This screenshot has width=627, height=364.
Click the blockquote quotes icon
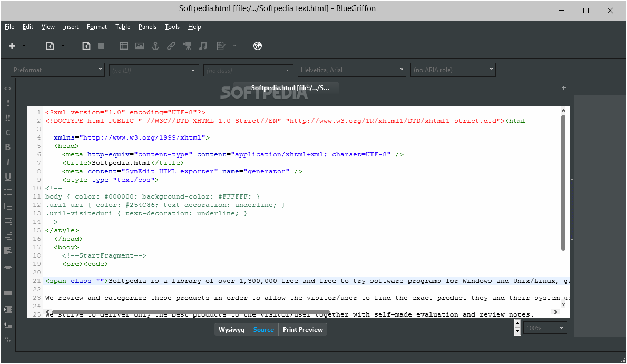7,339
